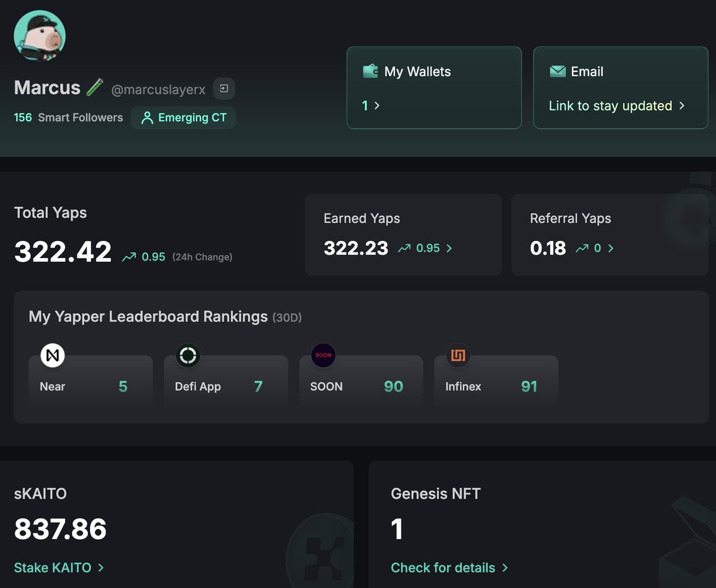Click the Defi App logo icon
This screenshot has height=588, width=716.
188,356
